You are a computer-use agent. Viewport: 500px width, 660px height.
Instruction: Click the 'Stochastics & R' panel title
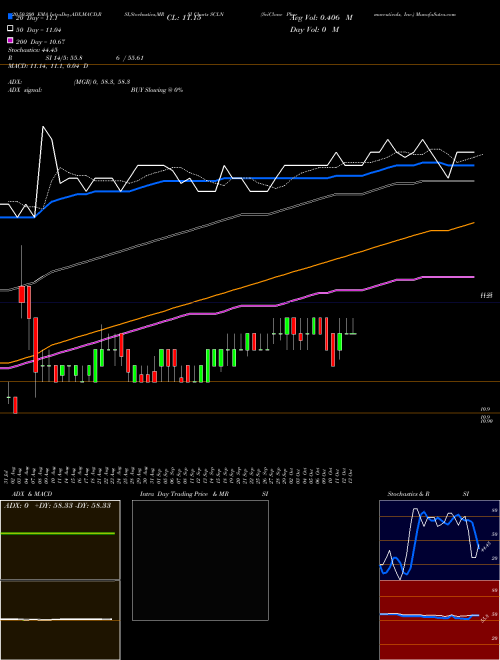tap(409, 494)
